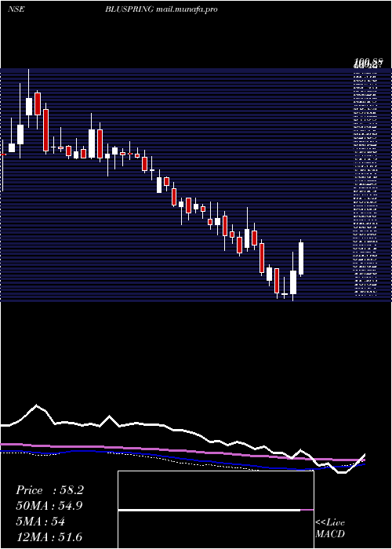Screen dimensions: 392x549
Task: Click the last white candlestick on the chart
Action: coord(300,258)
